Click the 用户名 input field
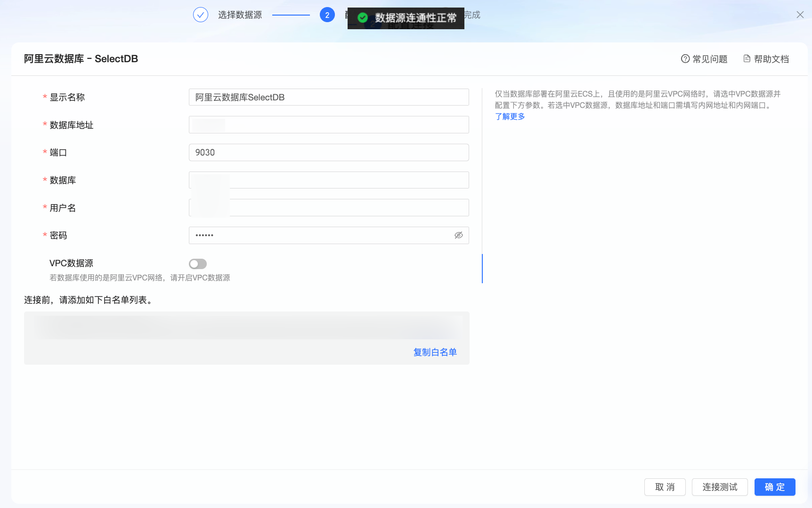812x508 pixels. pos(329,208)
